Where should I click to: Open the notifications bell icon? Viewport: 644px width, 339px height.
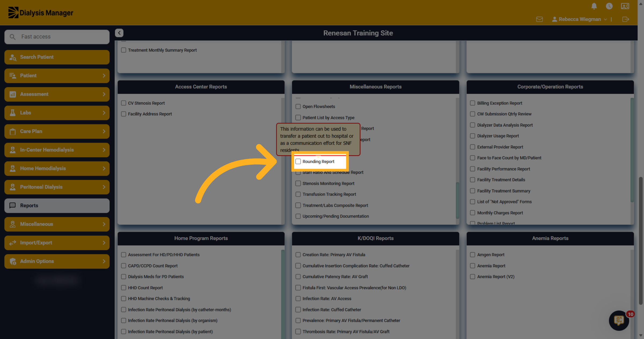[x=594, y=6]
